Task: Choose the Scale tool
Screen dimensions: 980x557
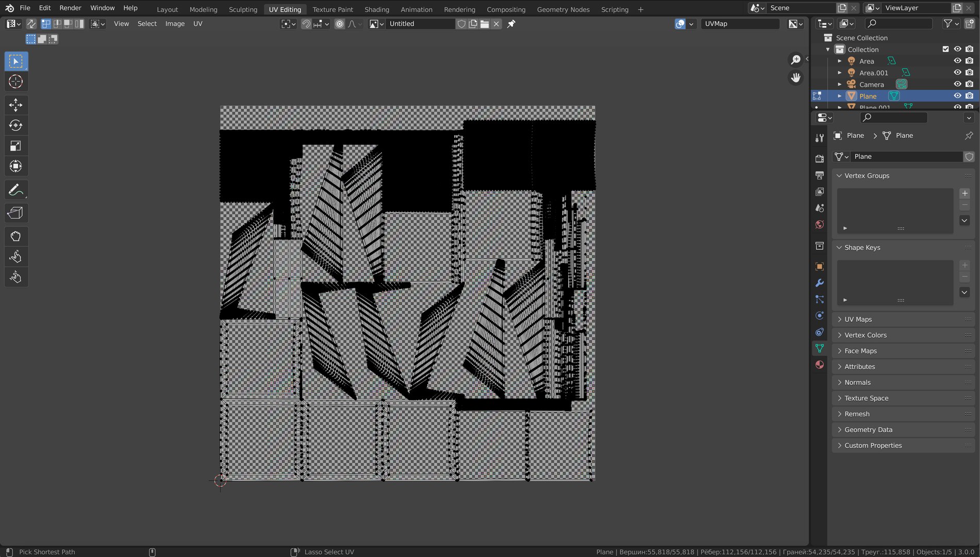Action: pos(15,146)
